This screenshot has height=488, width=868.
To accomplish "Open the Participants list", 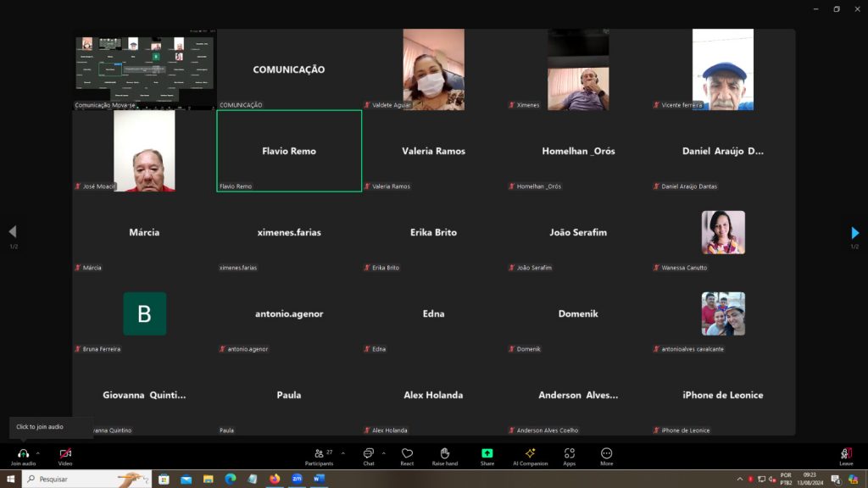I will coord(319,453).
